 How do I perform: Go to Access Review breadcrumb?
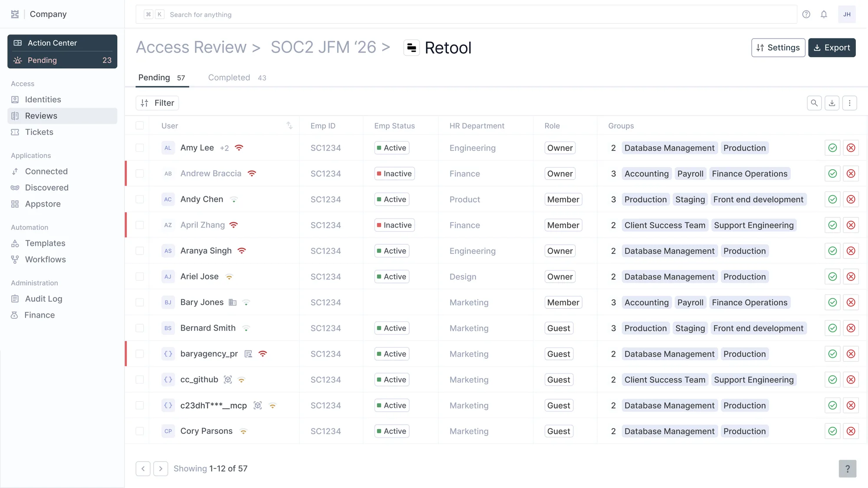pyautogui.click(x=191, y=47)
